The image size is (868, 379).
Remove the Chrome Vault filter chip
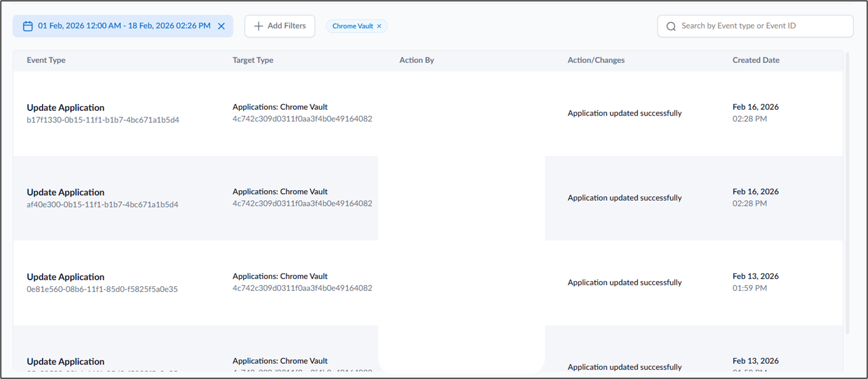pyautogui.click(x=379, y=26)
